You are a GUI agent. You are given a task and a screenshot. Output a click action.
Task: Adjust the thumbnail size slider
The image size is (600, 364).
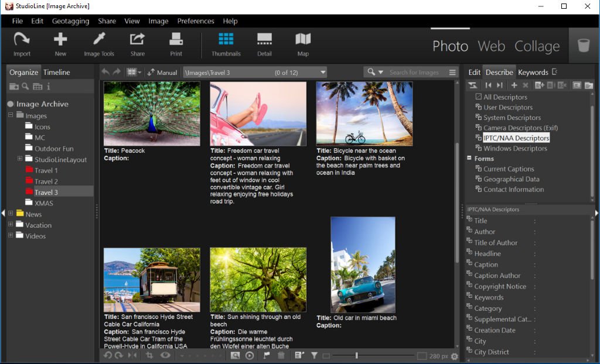click(357, 356)
